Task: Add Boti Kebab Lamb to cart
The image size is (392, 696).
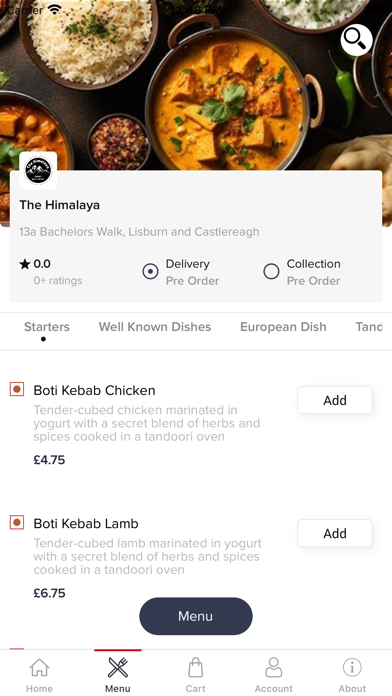Action: [x=335, y=533]
